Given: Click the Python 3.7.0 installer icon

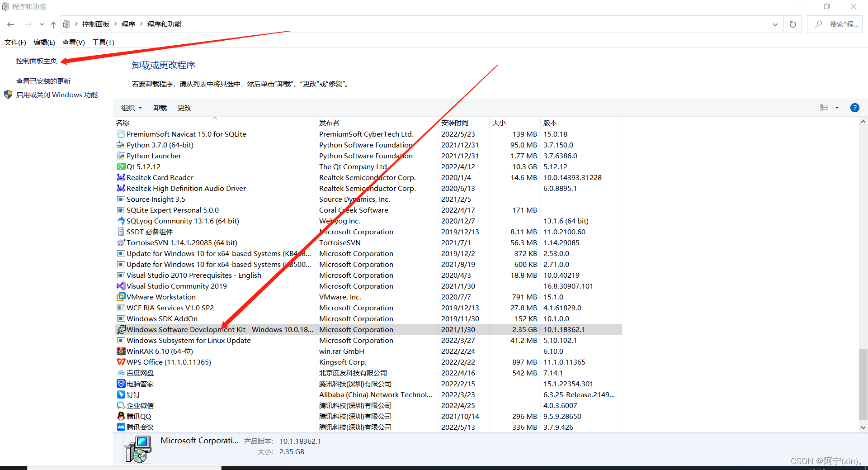Looking at the screenshot, I should pos(121,145).
